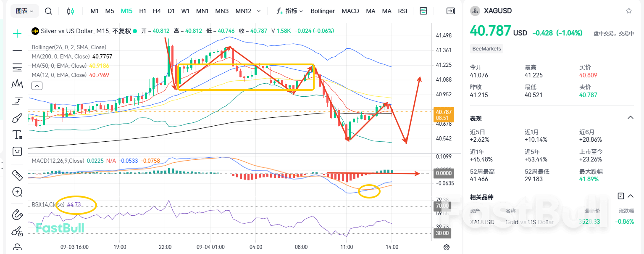Collapse the Bollinger indicator legend panel
This screenshot has width=644, height=254.
37,85
